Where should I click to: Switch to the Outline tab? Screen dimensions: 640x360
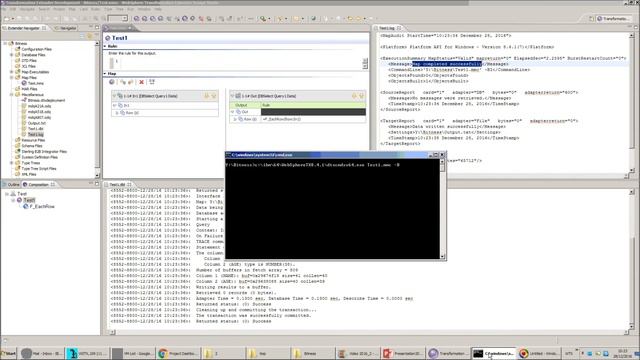tap(11, 184)
